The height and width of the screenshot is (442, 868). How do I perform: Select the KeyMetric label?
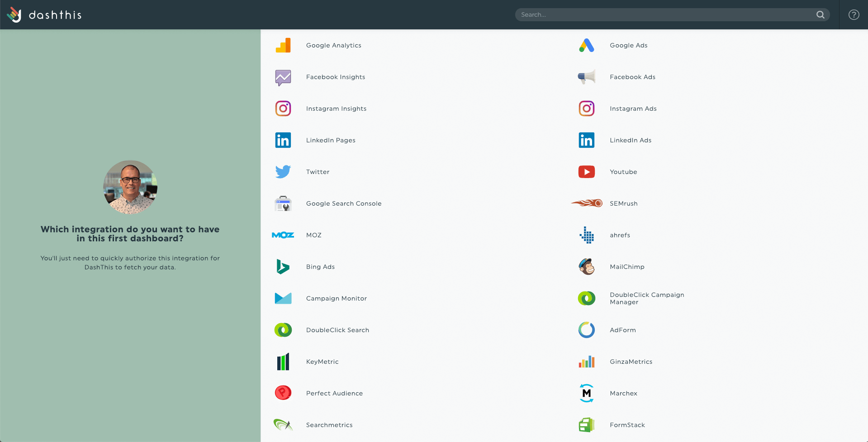[323, 362]
